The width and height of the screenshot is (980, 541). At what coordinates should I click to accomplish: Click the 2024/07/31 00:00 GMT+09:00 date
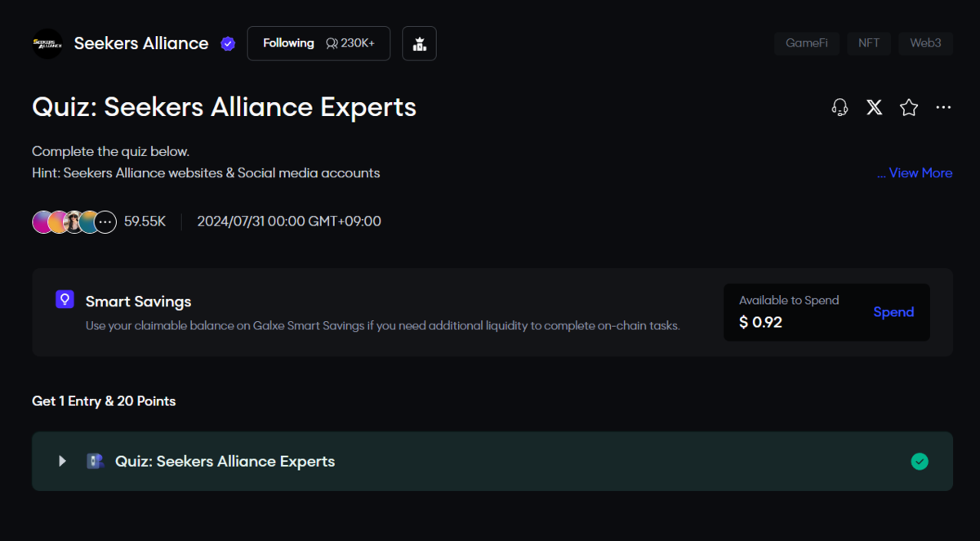coord(289,221)
